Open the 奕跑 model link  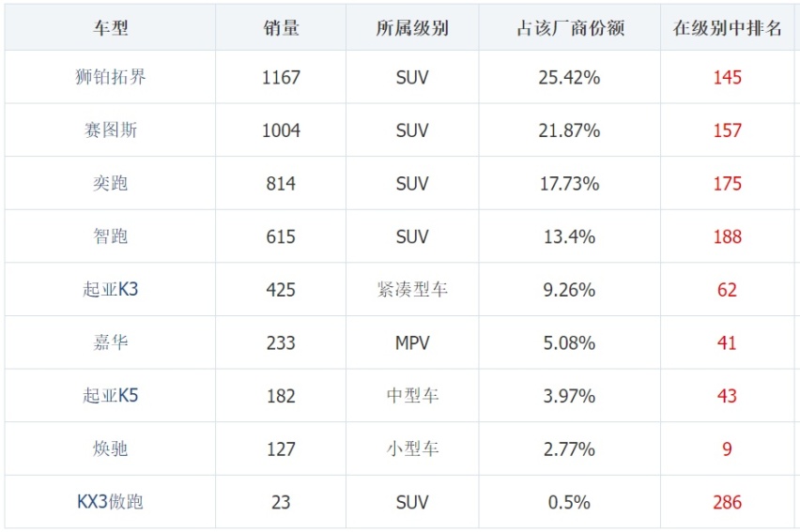(x=110, y=183)
